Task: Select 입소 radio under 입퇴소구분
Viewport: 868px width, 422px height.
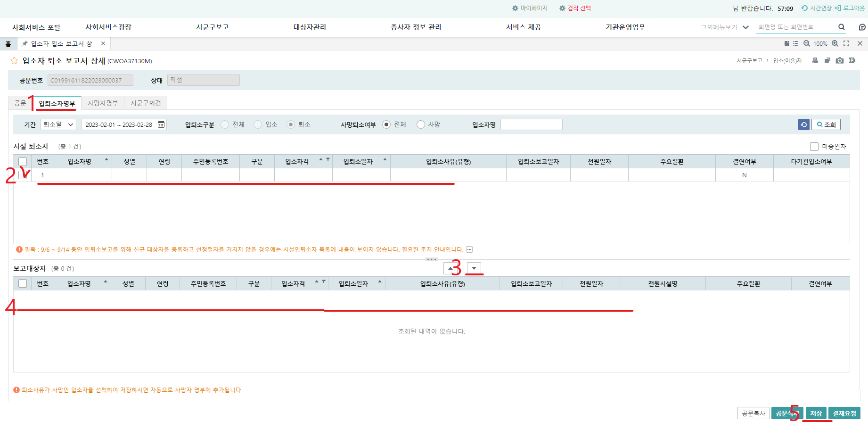Action: 258,124
